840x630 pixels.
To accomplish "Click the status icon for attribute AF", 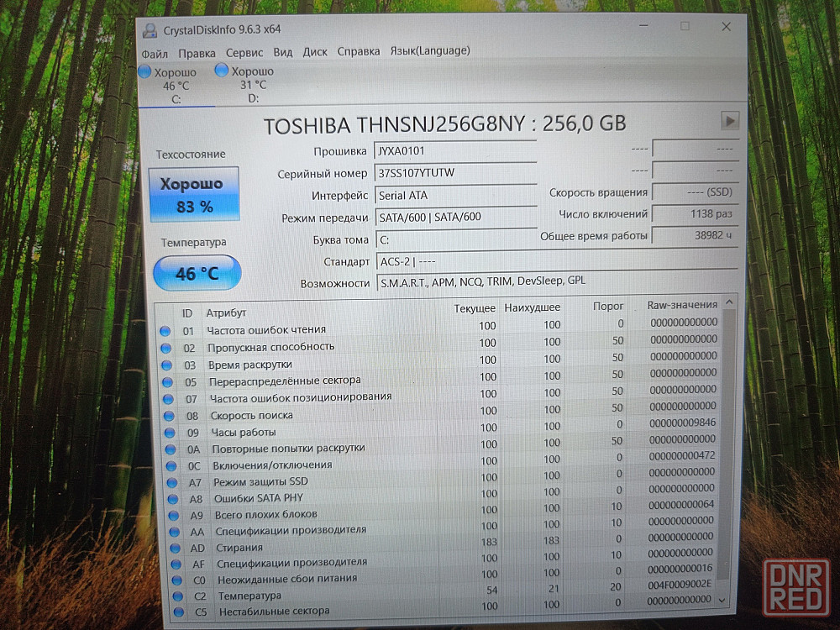I will (176, 564).
